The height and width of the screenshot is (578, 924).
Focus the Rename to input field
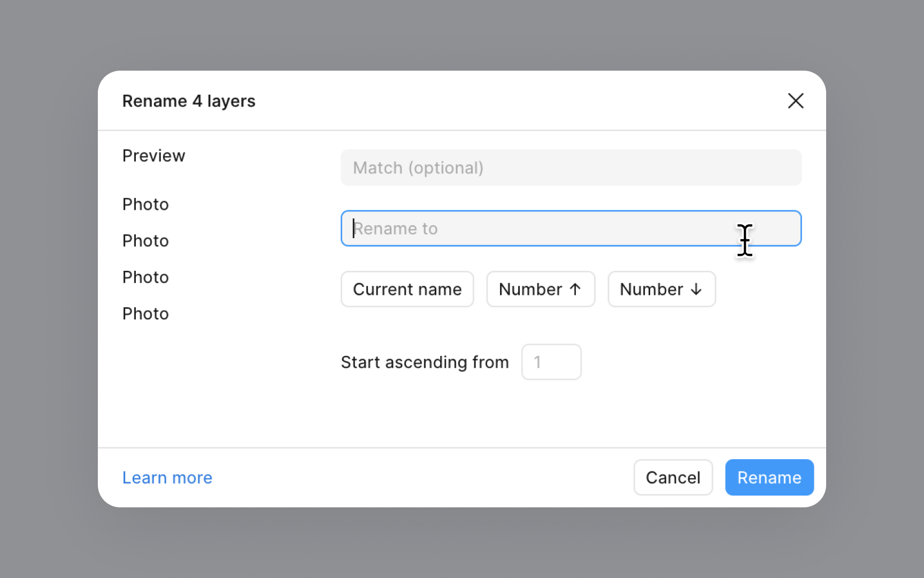coord(571,228)
